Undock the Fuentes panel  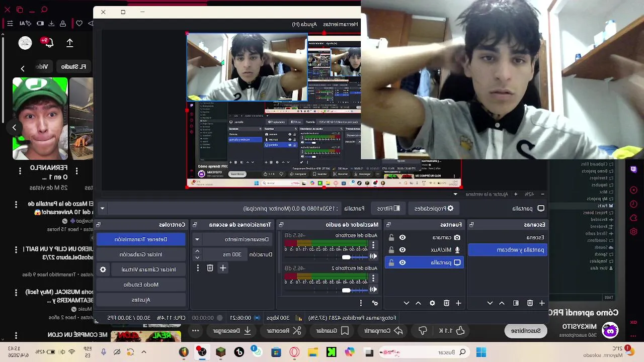pyautogui.click(x=388, y=225)
